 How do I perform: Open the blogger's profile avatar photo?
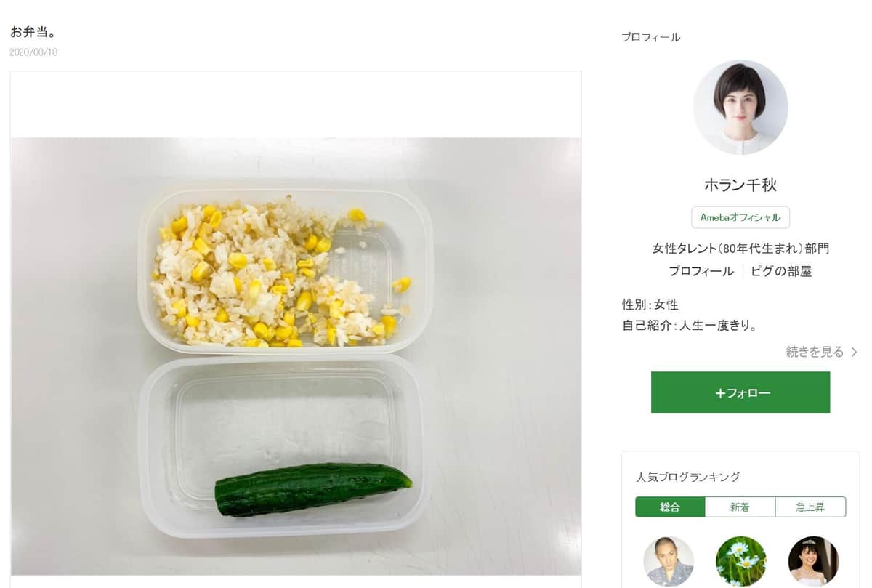(740, 106)
